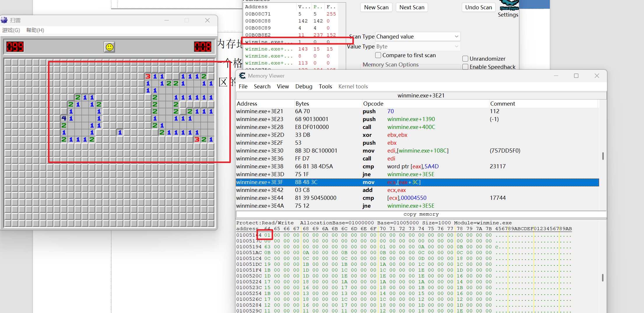Expand the Scan Type Changed value dropdown
644x313 pixels.
click(417, 36)
